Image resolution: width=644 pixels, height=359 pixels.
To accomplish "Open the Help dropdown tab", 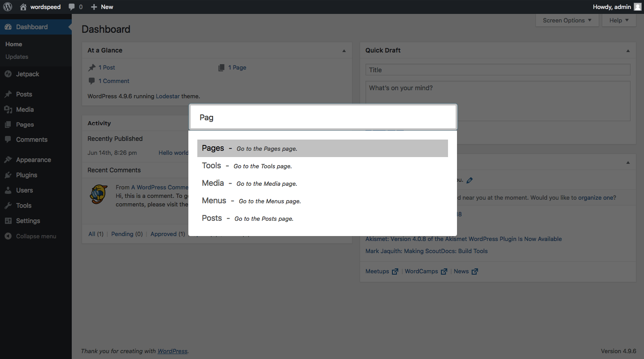I will pyautogui.click(x=619, y=20).
